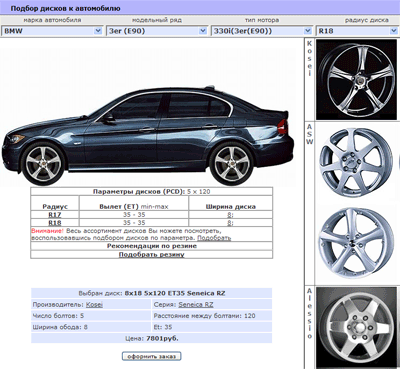Open the Kosei manufacturer link
Viewport: 400px width, 369px height.
pyautogui.click(x=94, y=305)
